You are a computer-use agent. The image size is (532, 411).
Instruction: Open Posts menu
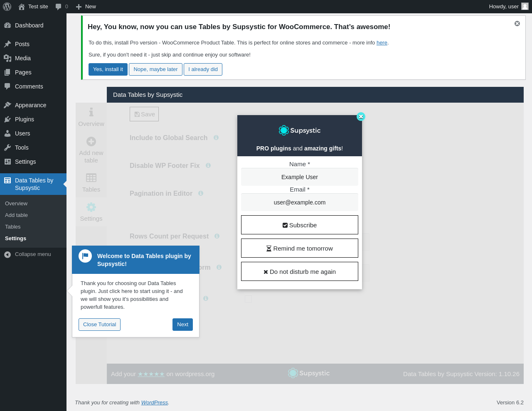pos(33,44)
